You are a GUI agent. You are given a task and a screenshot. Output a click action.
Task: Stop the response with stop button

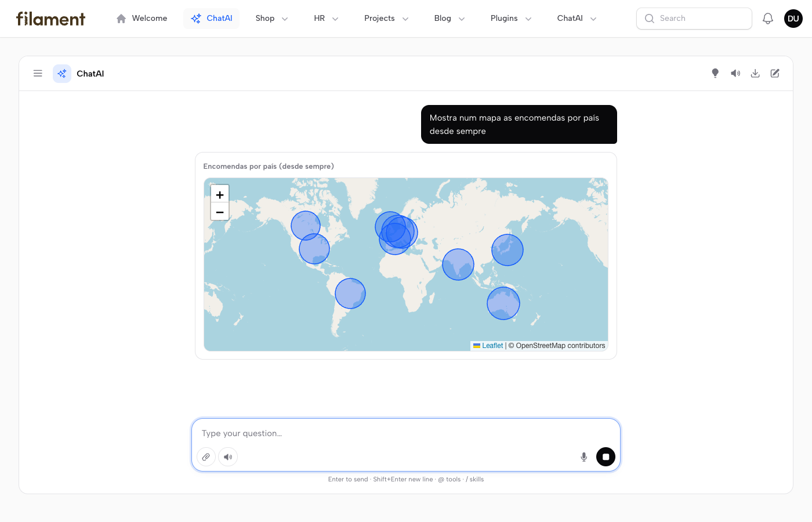[606, 457]
